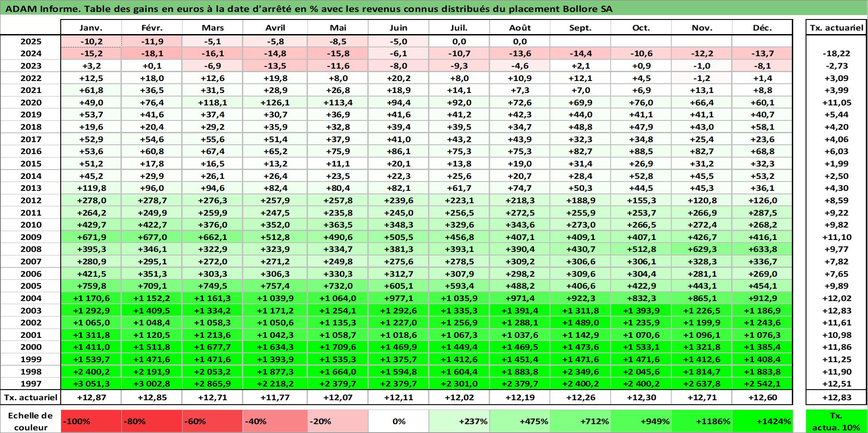Click cell -10,2 for January 2025
868x433 pixels.
pos(91,42)
